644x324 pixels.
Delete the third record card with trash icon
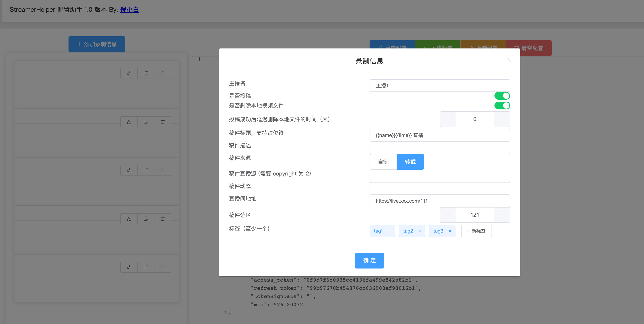162,170
